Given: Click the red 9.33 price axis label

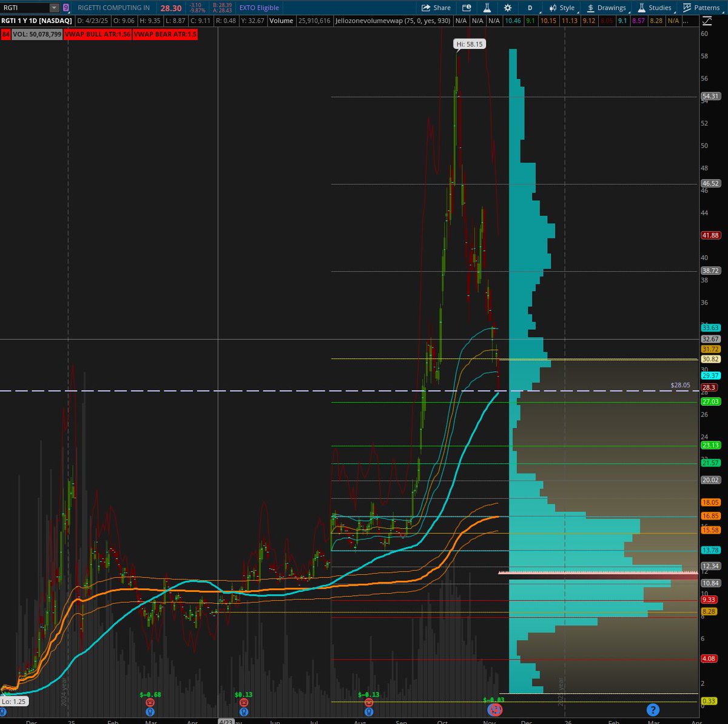Looking at the screenshot, I should click(709, 600).
